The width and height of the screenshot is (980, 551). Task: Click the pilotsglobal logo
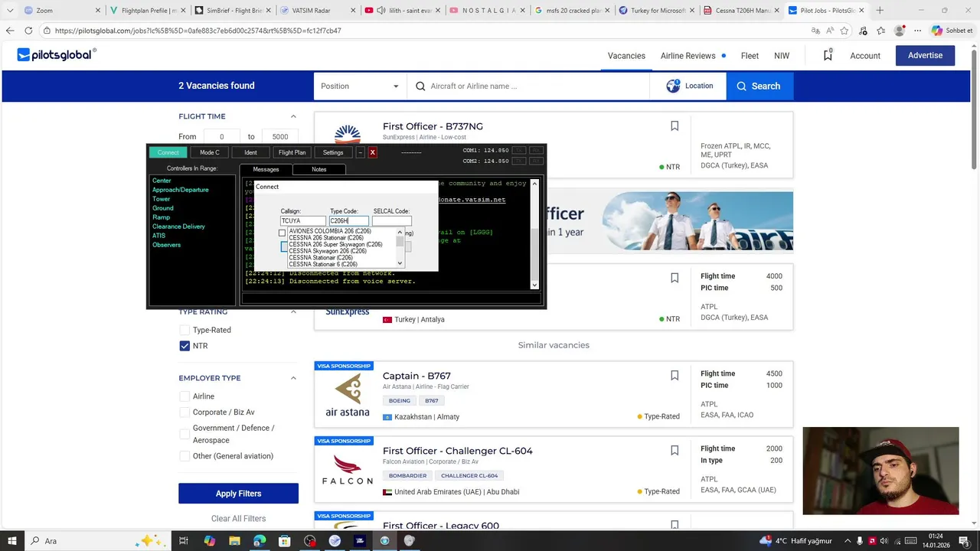click(x=57, y=55)
